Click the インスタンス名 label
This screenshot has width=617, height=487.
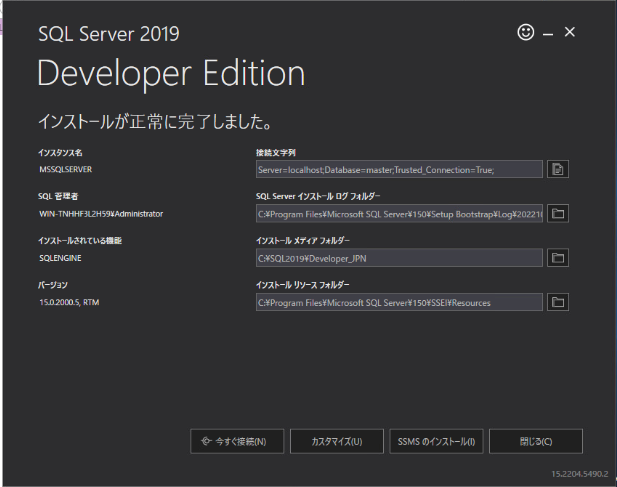[60, 153]
